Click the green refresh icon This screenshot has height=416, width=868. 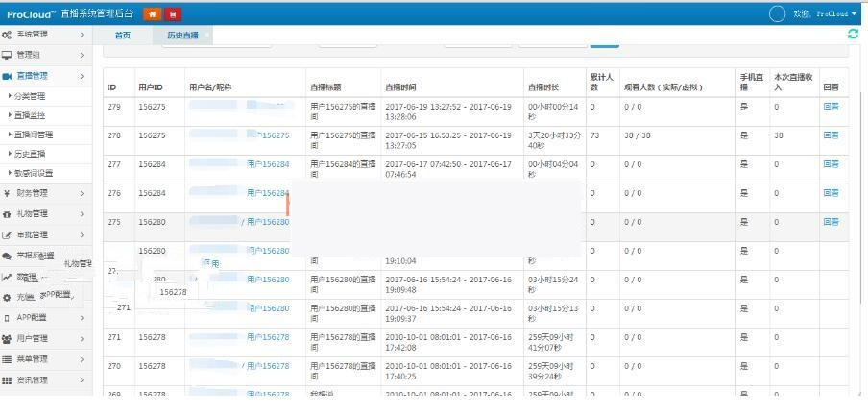coord(853,35)
